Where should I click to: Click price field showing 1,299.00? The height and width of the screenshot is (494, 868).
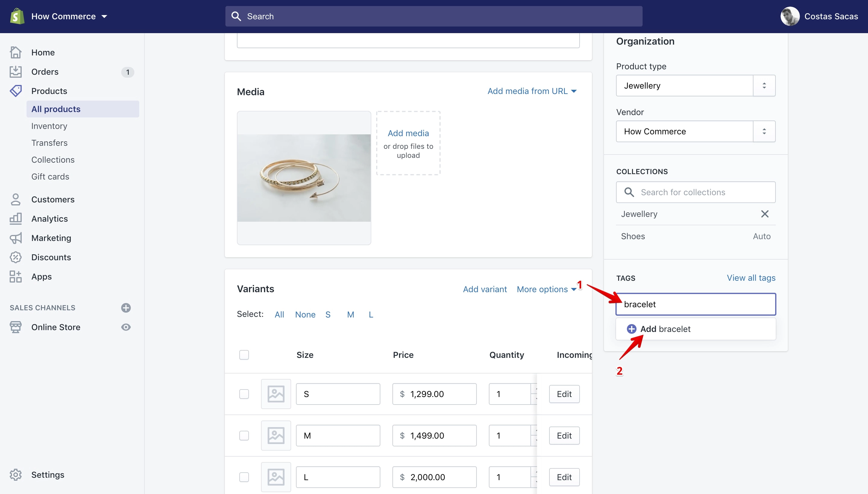tap(435, 394)
